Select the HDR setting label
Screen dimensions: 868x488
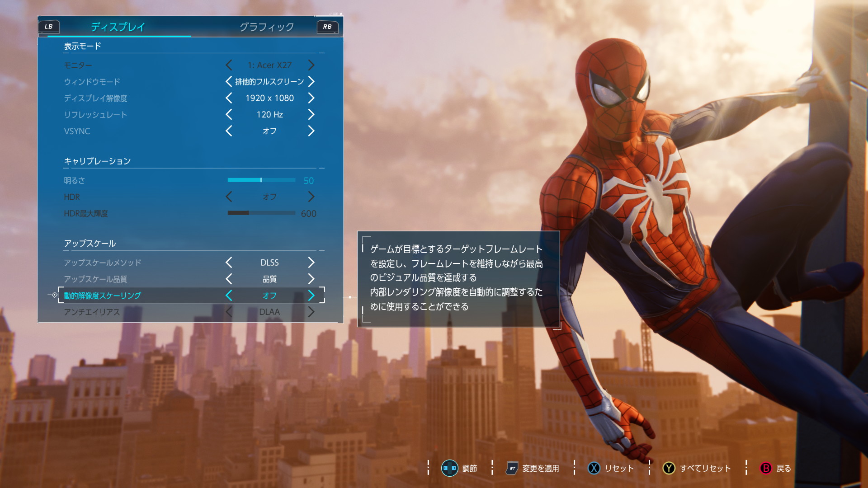coord(72,197)
